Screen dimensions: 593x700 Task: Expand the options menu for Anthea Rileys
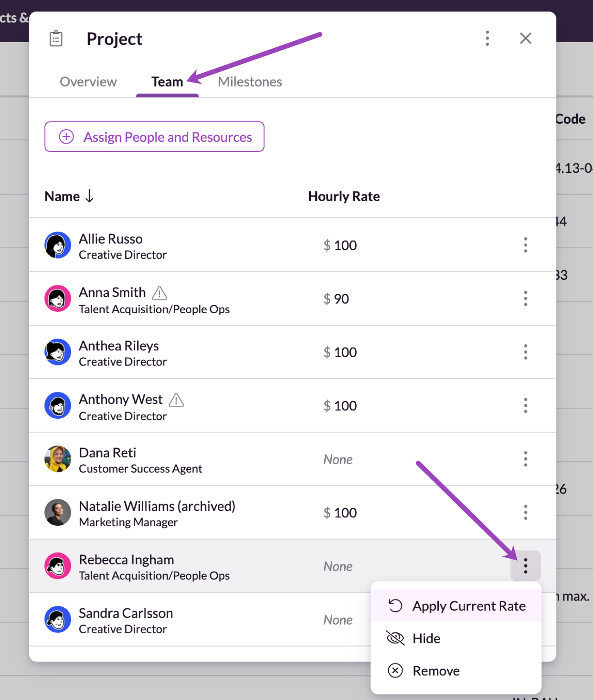[525, 352]
